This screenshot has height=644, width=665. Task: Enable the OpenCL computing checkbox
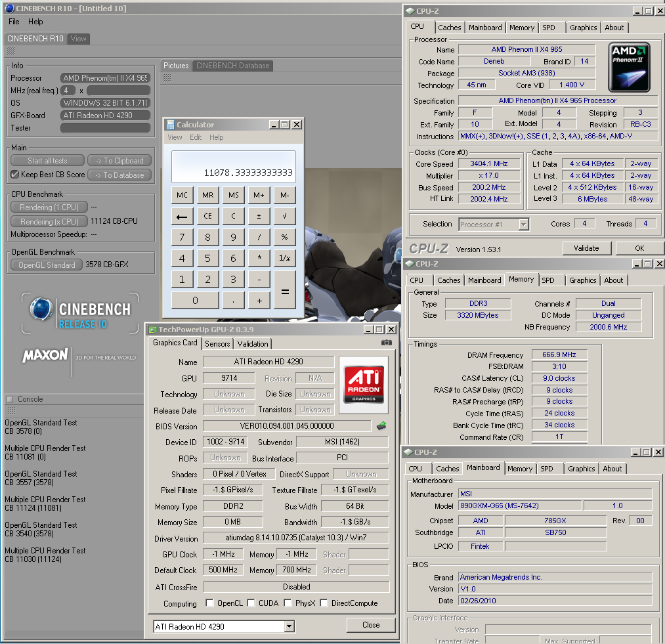209,603
